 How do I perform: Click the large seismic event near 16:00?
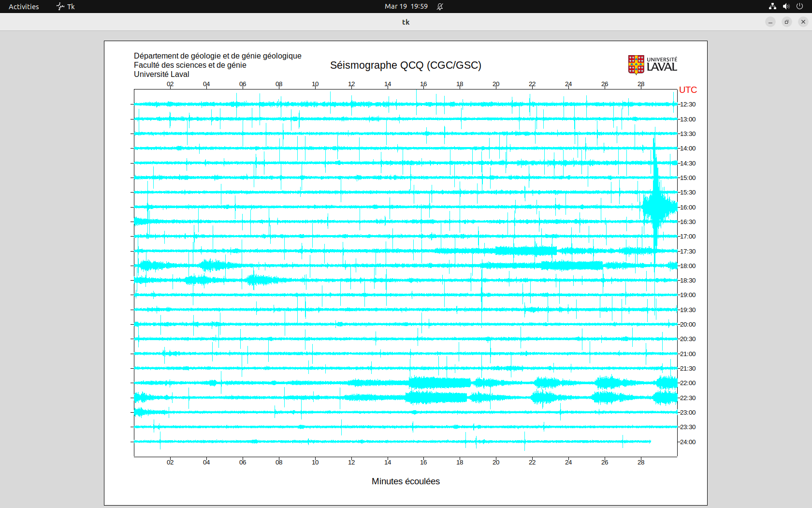coord(656,207)
